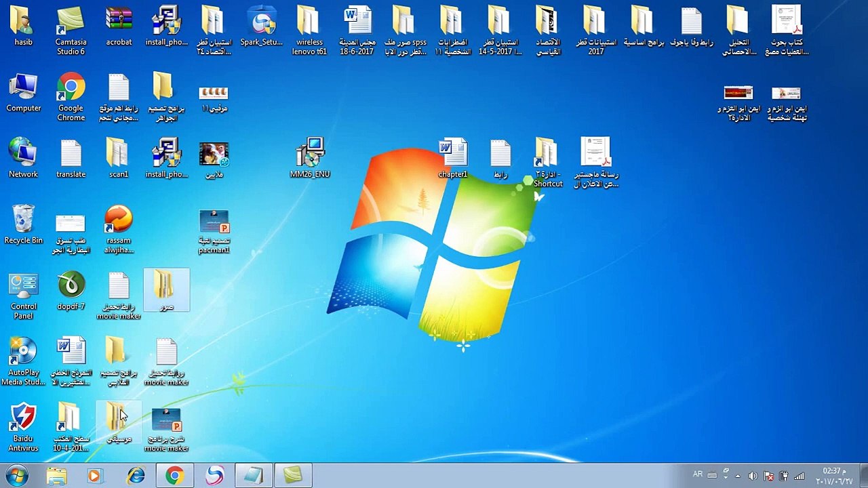Select the translate text file

coord(71,158)
